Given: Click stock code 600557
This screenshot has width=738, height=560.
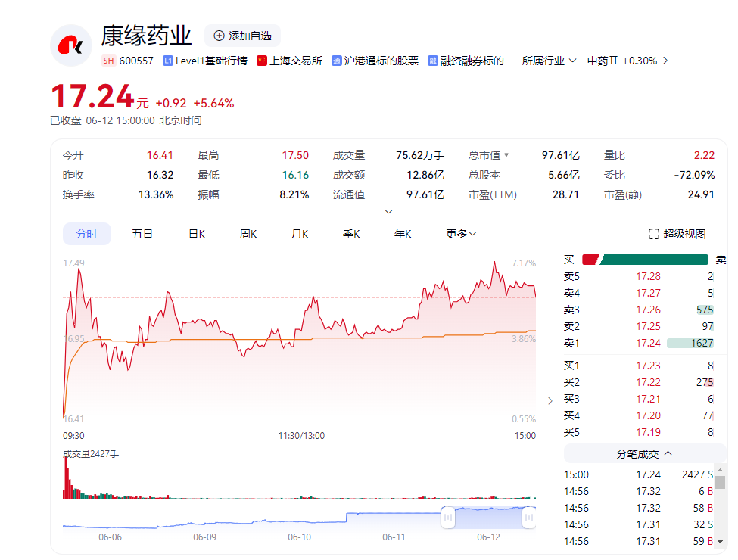Looking at the screenshot, I should point(136,61).
